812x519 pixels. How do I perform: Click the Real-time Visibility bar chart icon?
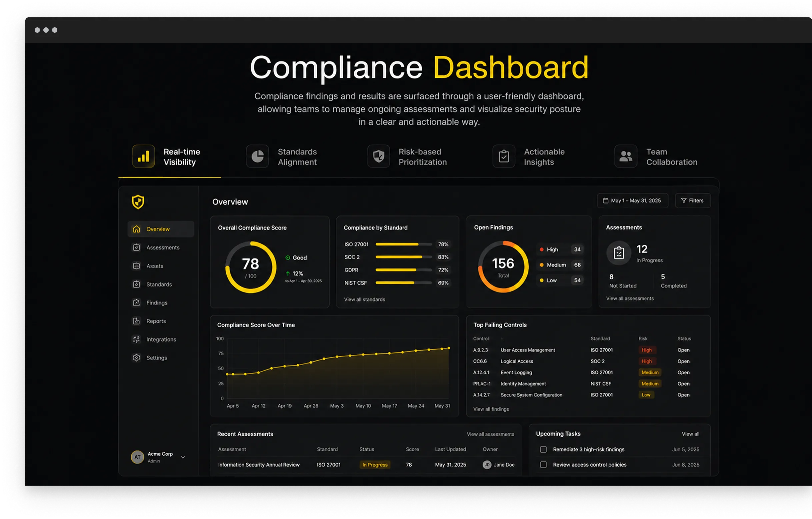pyautogui.click(x=143, y=156)
